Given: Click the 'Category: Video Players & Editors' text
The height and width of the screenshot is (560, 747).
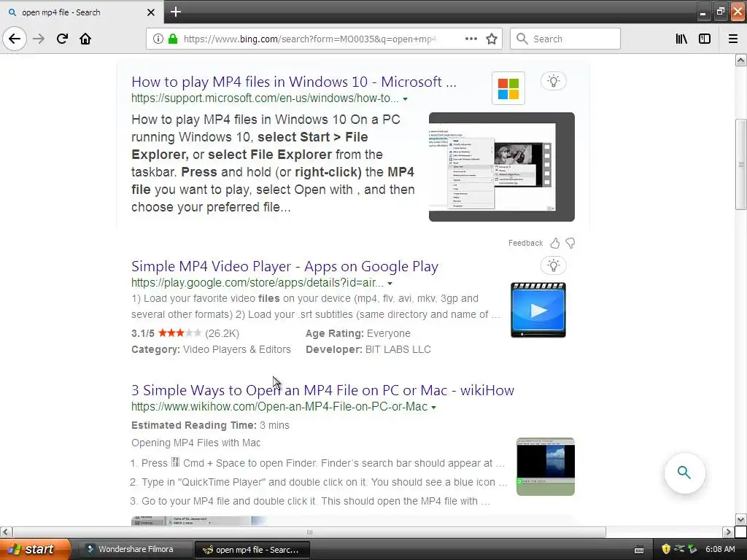Looking at the screenshot, I should [211, 349].
